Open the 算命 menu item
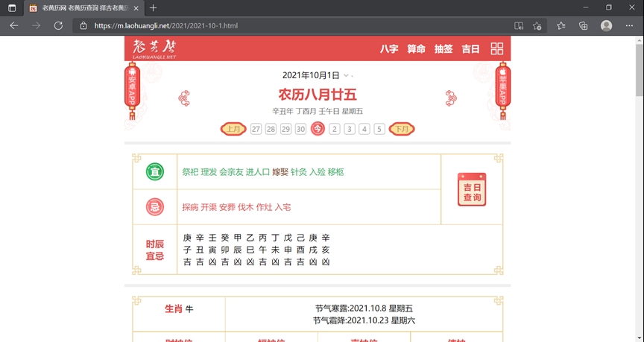Image resolution: width=644 pixels, height=342 pixels. pyautogui.click(x=416, y=49)
